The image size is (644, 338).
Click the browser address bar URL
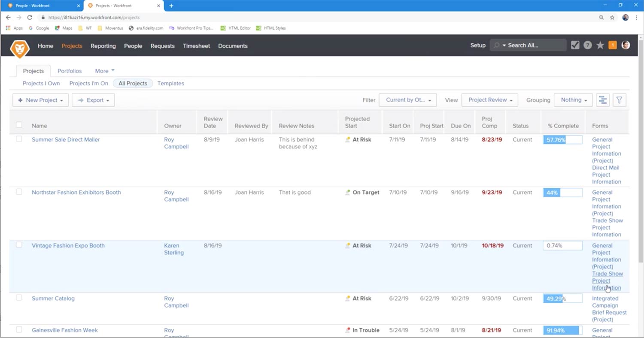94,18
